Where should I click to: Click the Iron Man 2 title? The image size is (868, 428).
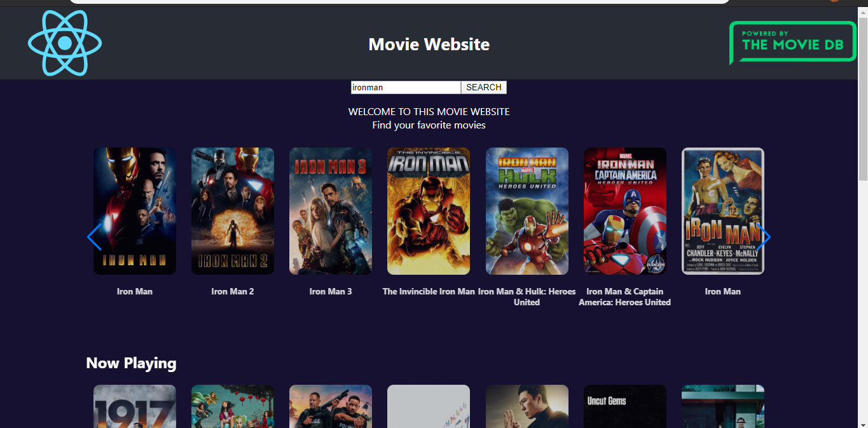(233, 292)
